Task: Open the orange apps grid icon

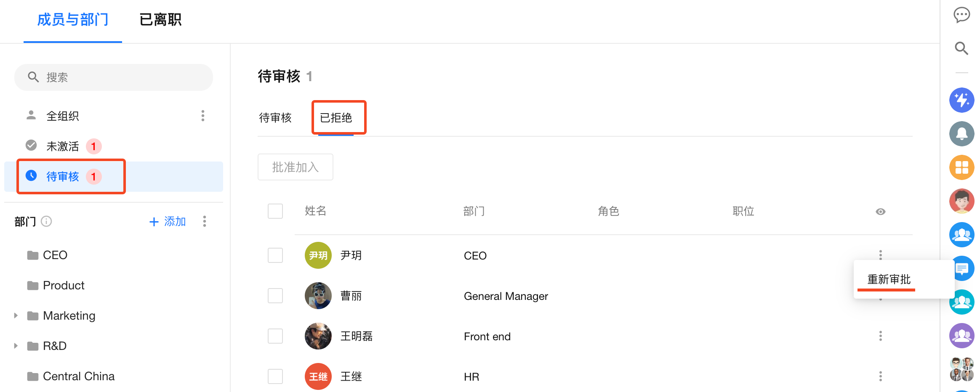Action: [x=961, y=167]
